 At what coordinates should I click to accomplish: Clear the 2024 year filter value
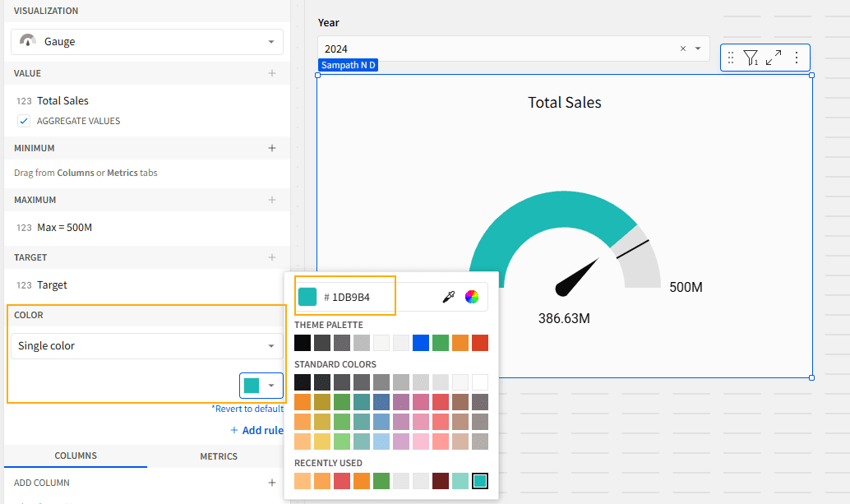[682, 49]
